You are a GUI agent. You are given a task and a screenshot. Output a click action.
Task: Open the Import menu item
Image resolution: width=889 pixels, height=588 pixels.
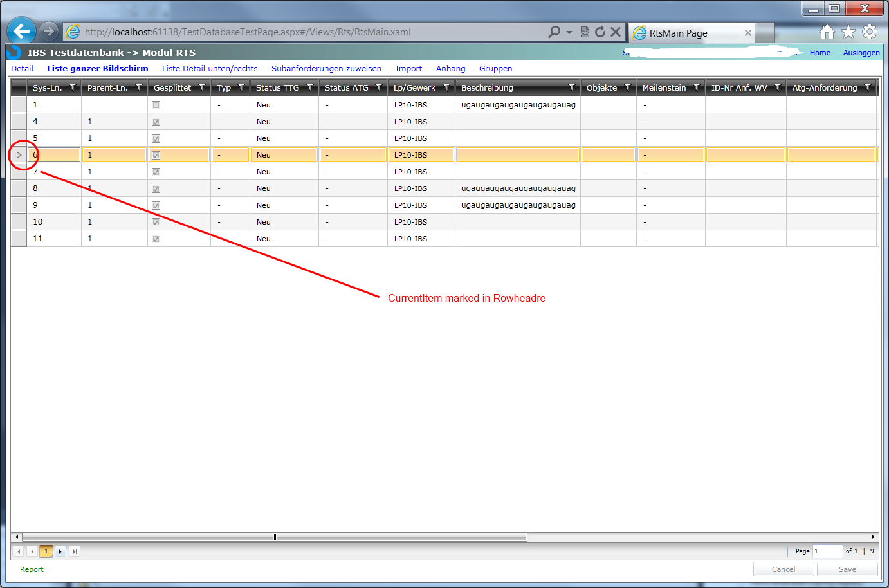click(409, 69)
